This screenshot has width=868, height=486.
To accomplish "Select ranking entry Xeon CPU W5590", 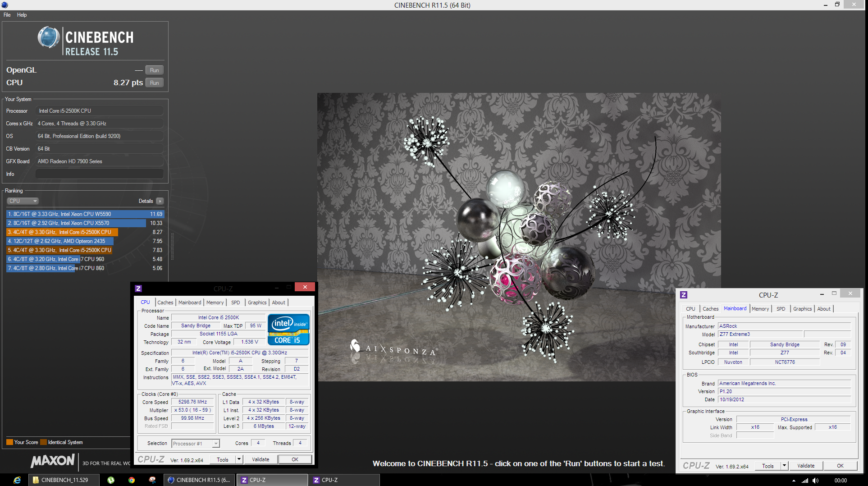I will [85, 214].
